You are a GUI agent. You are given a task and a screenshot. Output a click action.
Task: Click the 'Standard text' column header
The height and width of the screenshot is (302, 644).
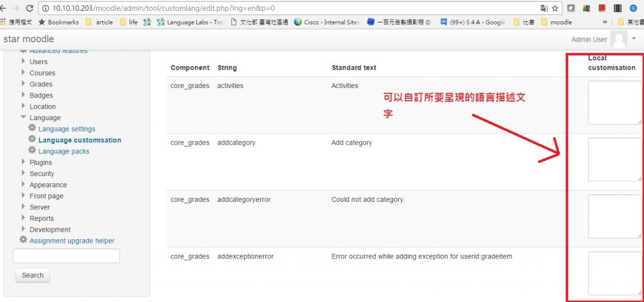(353, 68)
